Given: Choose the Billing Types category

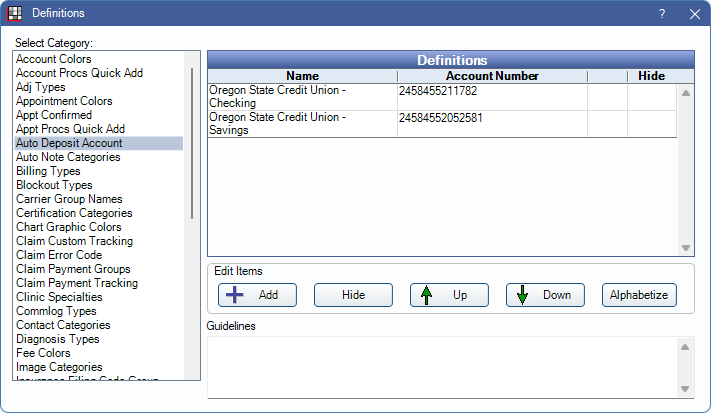Looking at the screenshot, I should pos(48,171).
